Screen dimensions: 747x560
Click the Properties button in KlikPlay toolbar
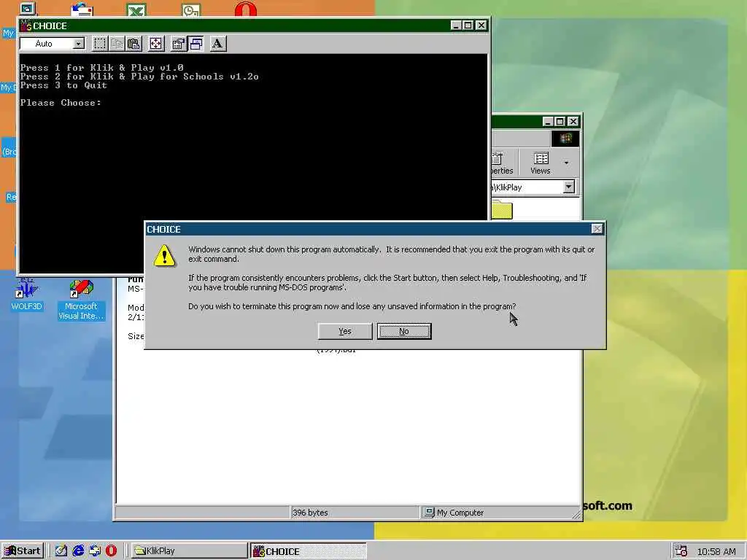501,163
